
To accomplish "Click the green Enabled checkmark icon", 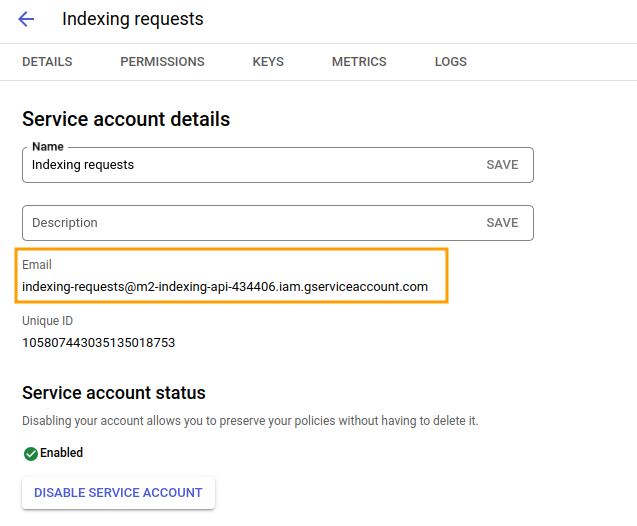I will pyautogui.click(x=31, y=454).
